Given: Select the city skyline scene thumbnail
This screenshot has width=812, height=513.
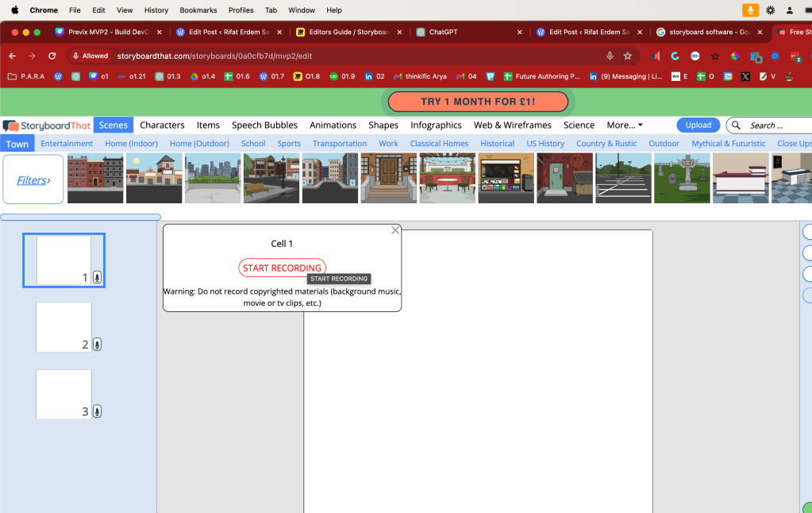Looking at the screenshot, I should (x=213, y=178).
